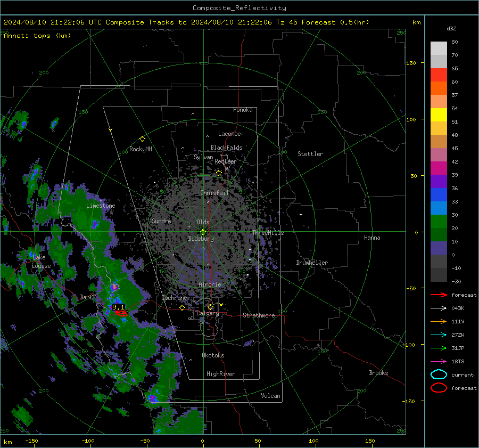Click the Drumheller town label
Image resolution: width=479 pixels, height=448 pixels.
coord(312,263)
